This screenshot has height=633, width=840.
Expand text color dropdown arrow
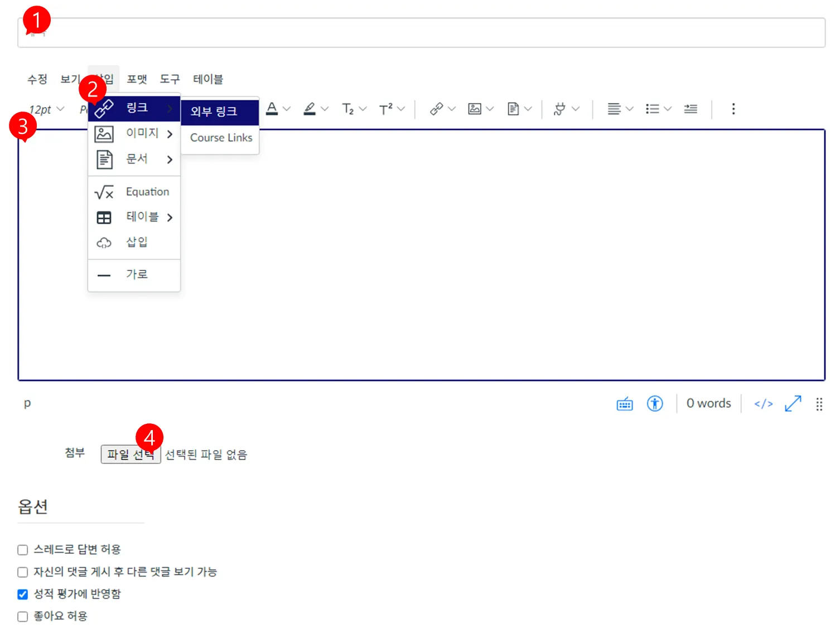pos(287,109)
